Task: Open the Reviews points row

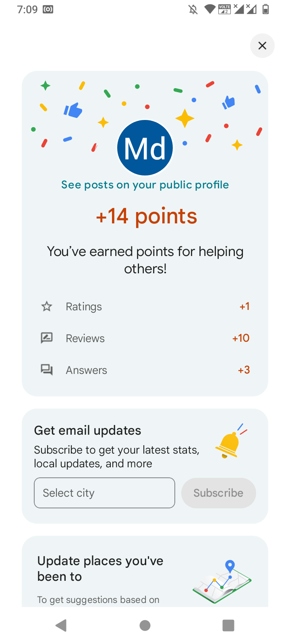Action: (145, 338)
